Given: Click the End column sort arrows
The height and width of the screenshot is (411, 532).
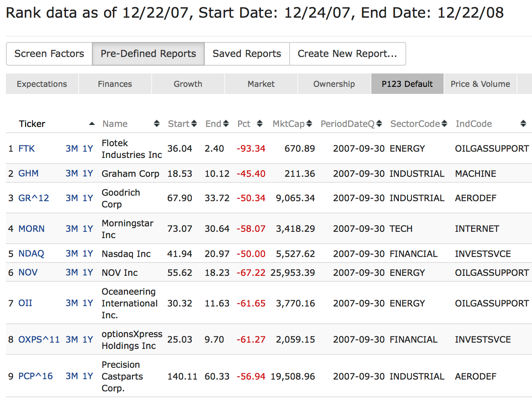Looking at the screenshot, I should coord(226,124).
